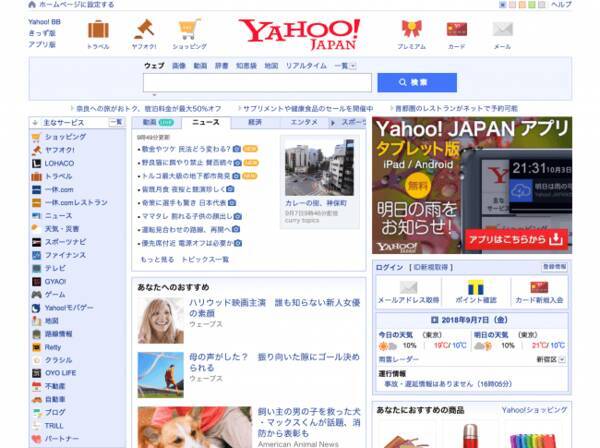Screen dimensions: 600x448
Task: Click the 登録情報 button in login box
Action: pos(554,267)
